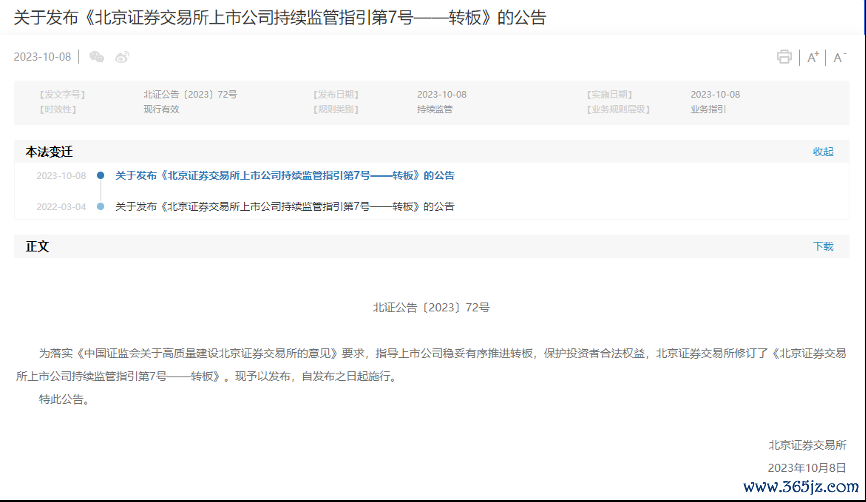Click the 北京证券交易所 signature line
This screenshot has width=866, height=502.
pos(807,445)
